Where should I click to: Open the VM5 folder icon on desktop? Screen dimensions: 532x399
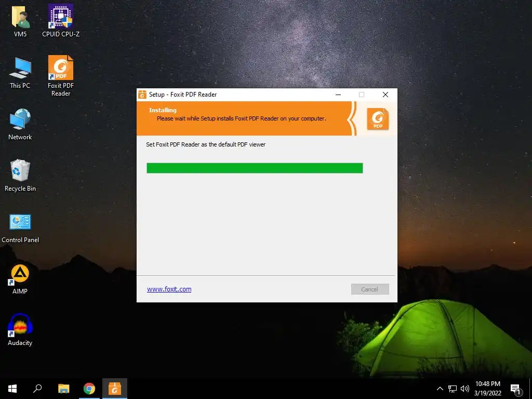click(x=20, y=20)
